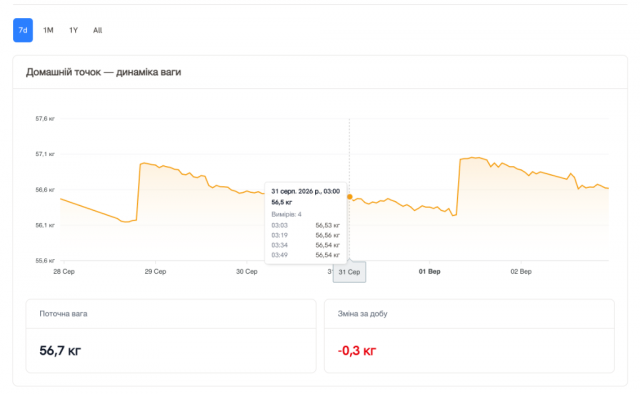
Task: Click the 03:03 measurement row in tooltip
Action: point(305,225)
